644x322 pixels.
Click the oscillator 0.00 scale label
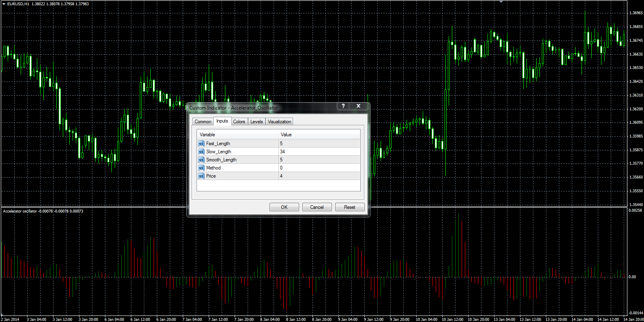pyautogui.click(x=632, y=277)
